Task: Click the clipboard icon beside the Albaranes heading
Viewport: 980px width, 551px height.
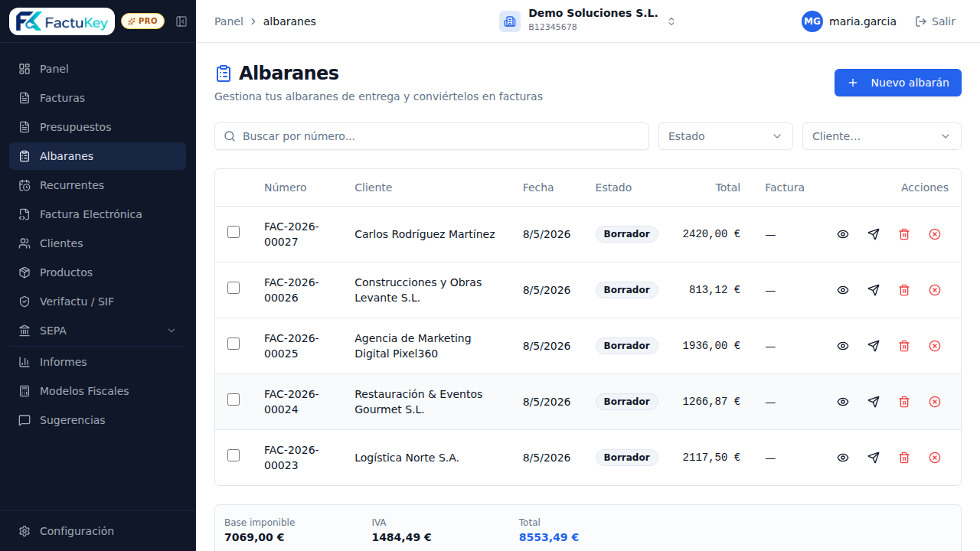Action: click(223, 73)
